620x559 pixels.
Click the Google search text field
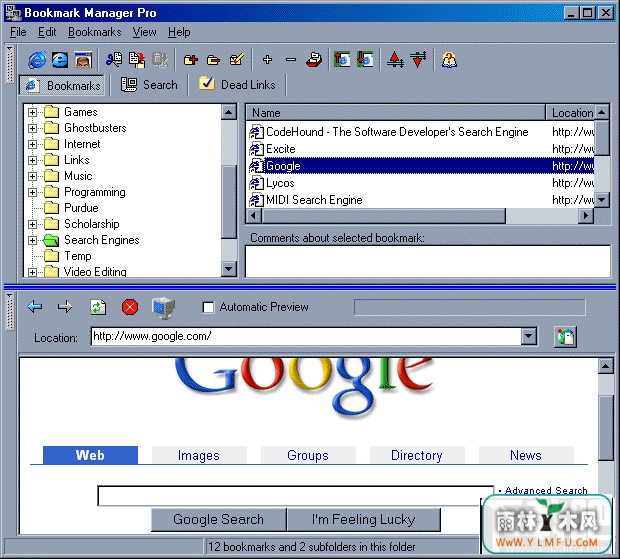click(x=295, y=496)
